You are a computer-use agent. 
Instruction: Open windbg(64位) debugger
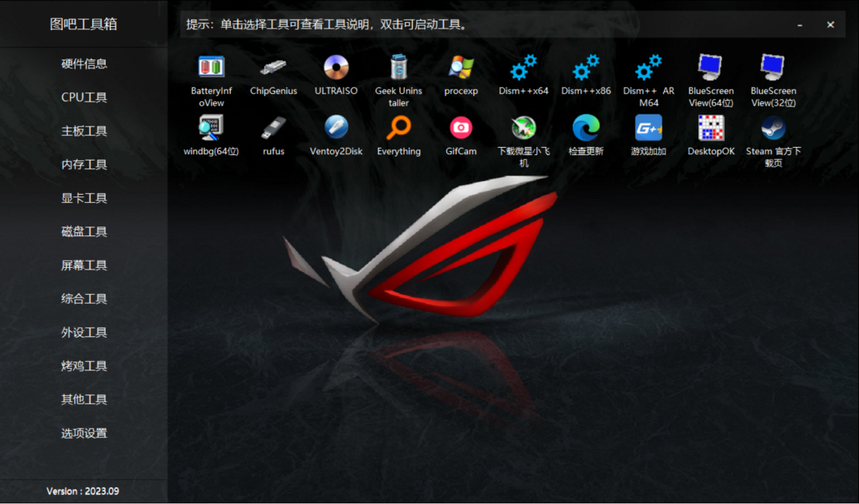point(210,129)
